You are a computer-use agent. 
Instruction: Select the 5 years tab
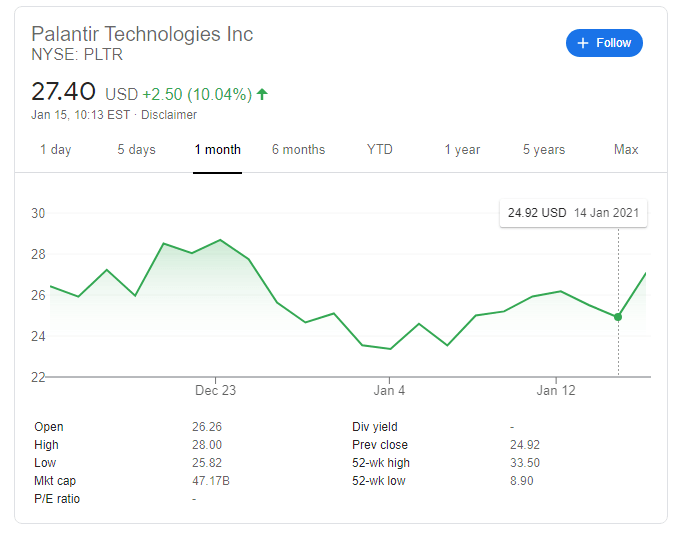[x=544, y=150]
